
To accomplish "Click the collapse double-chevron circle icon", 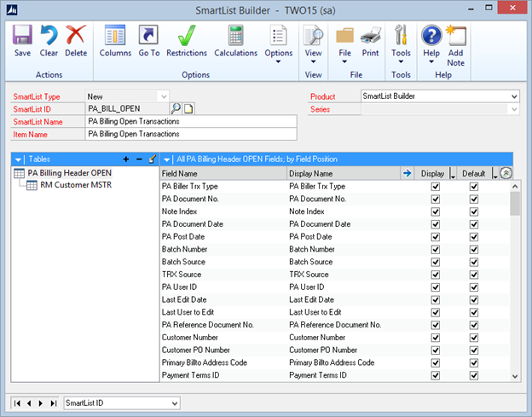I will (506, 173).
